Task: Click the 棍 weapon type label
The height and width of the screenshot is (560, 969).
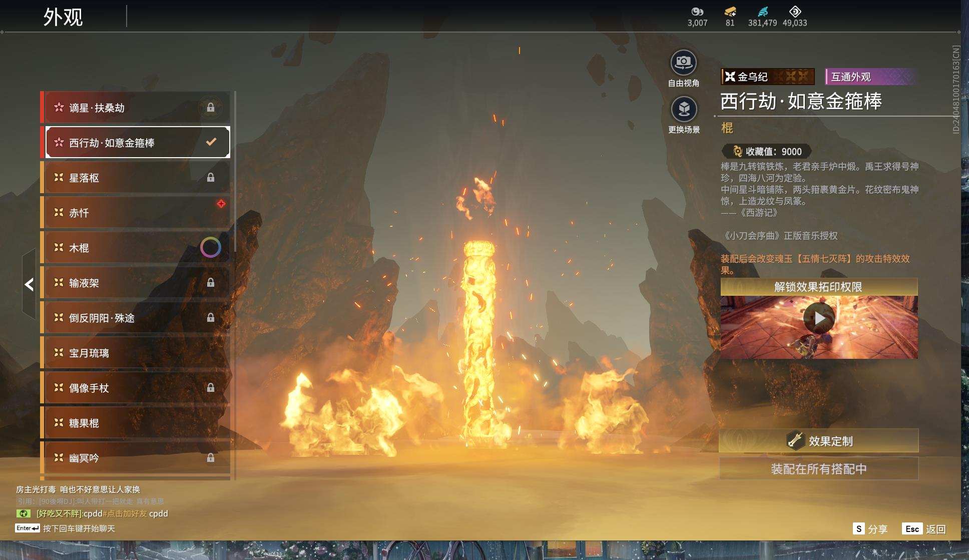Action: pyautogui.click(x=727, y=128)
